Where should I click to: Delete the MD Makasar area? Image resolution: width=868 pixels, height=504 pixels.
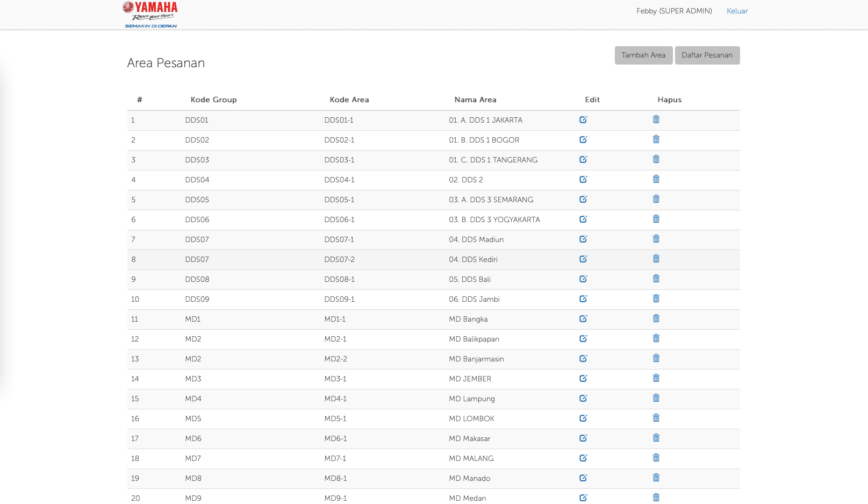[x=656, y=438]
